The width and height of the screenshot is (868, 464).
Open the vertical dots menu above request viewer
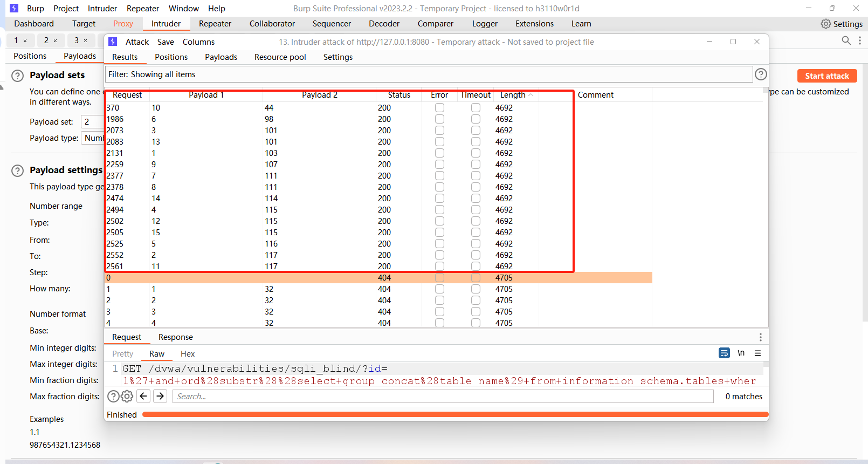pos(761,337)
